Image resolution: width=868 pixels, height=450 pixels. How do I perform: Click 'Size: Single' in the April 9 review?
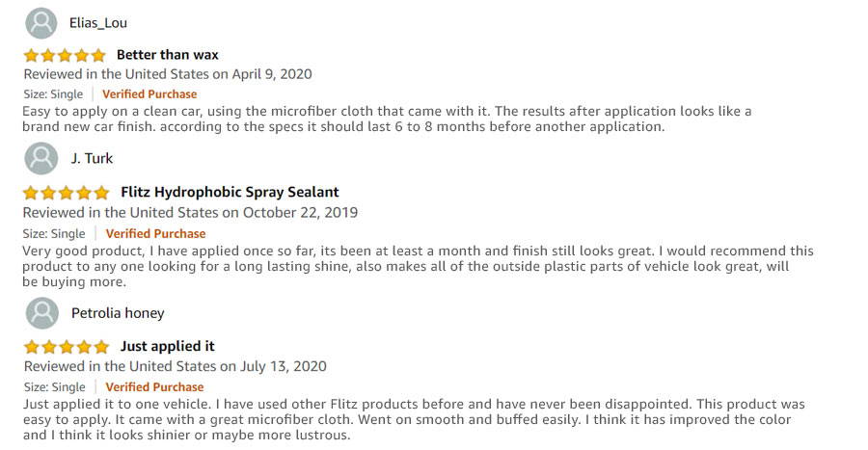[x=53, y=94]
